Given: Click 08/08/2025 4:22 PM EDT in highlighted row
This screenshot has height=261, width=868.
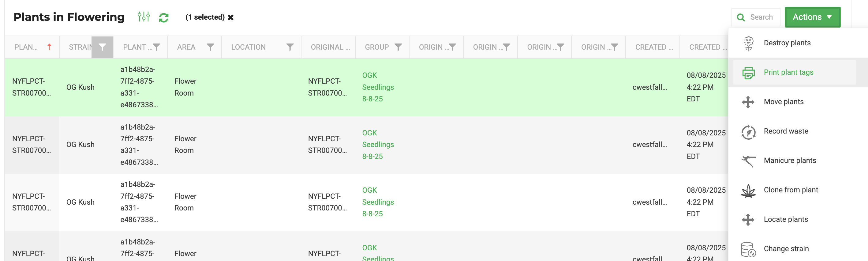Looking at the screenshot, I should (x=706, y=87).
